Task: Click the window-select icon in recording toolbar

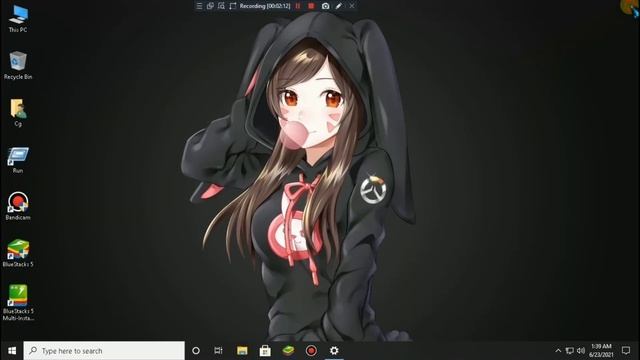Action: click(x=210, y=6)
